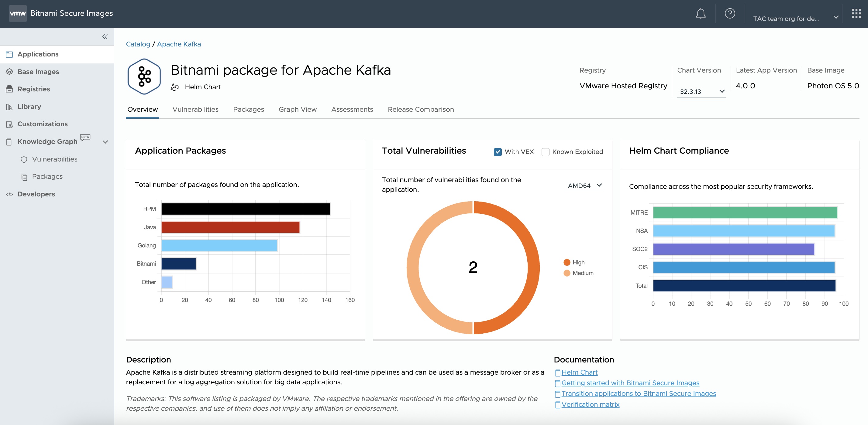Click the navy Bitnami packages bar
This screenshot has width=868, height=425.
[x=179, y=264]
